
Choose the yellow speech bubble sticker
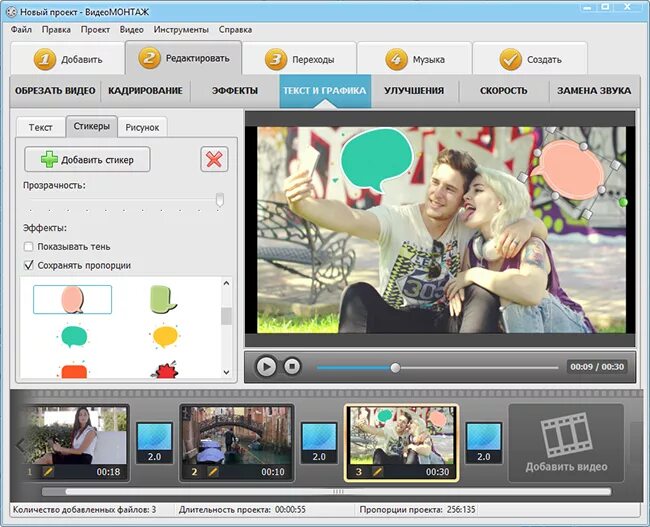[x=165, y=336]
